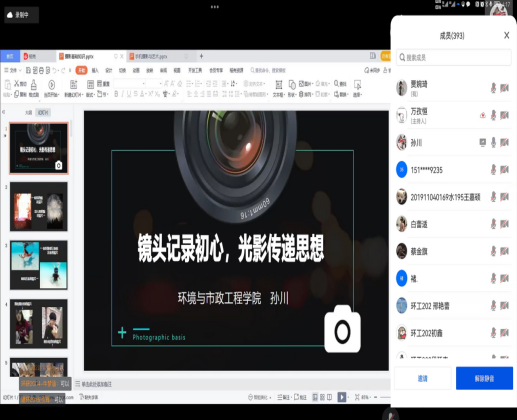This screenshot has width=517, height=420.
Task: Open the zoom percentage dropdown
Action: click(366, 397)
